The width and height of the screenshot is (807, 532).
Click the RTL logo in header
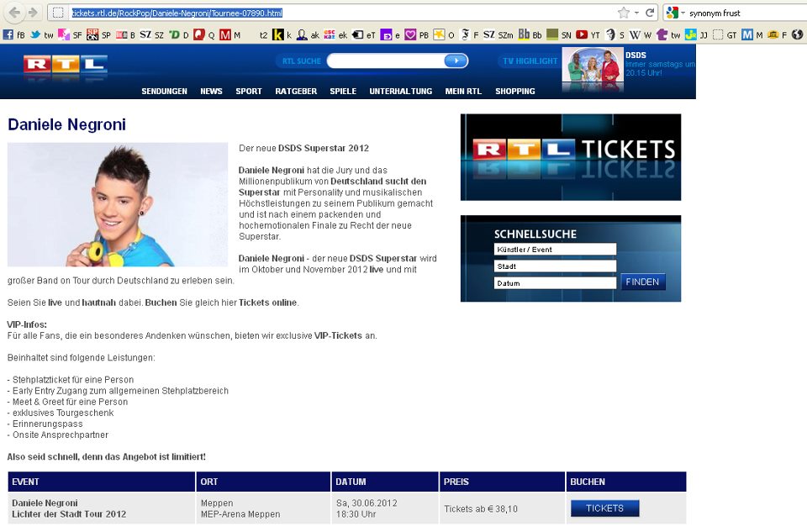66,64
